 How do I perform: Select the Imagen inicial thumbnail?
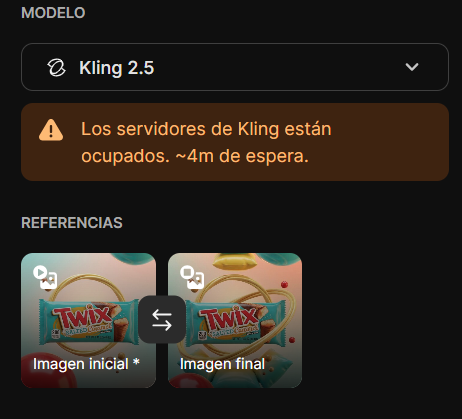pyautogui.click(x=88, y=320)
